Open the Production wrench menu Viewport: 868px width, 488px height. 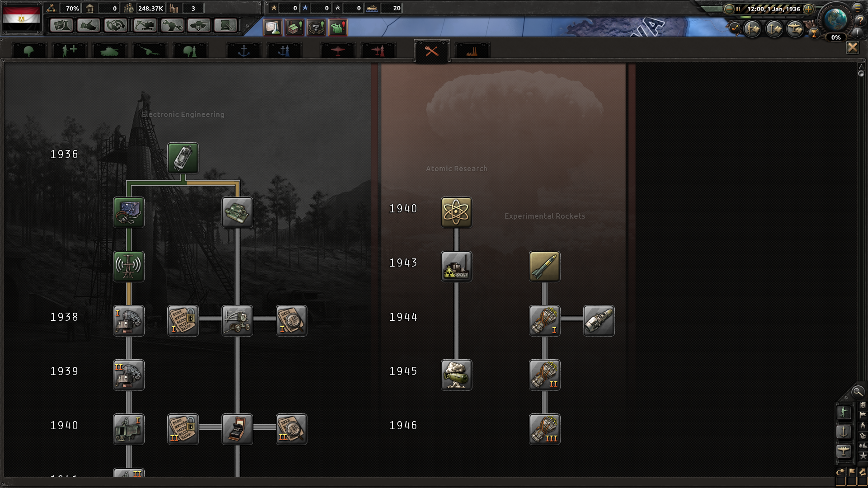pos(172,26)
